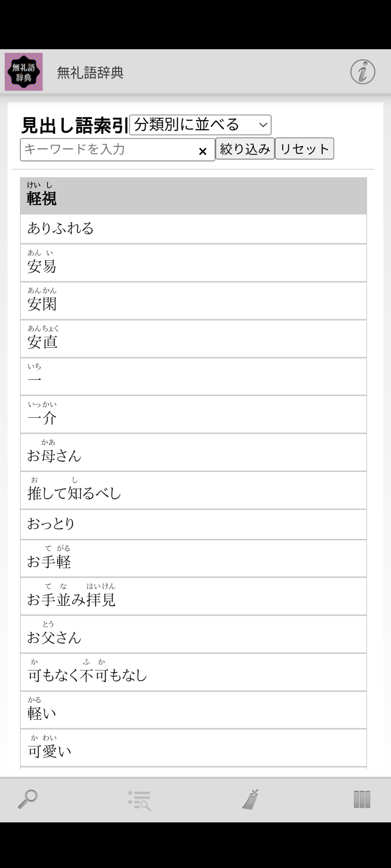
Task: Open the entry 一介
Action: tap(193, 415)
